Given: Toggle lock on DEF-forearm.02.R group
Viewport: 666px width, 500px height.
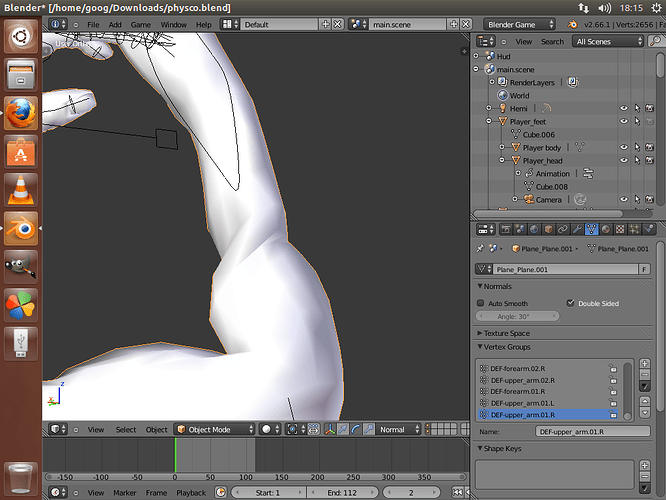Looking at the screenshot, I should [612, 368].
